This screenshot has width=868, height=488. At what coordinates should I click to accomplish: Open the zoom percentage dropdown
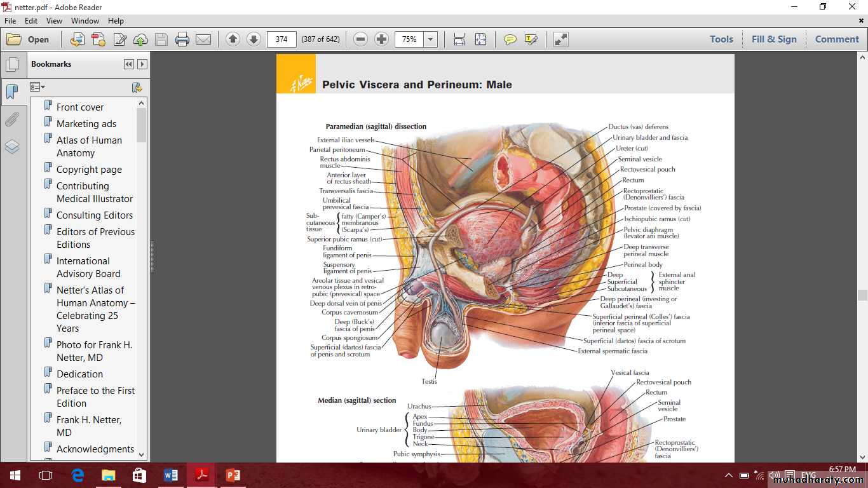pos(431,39)
